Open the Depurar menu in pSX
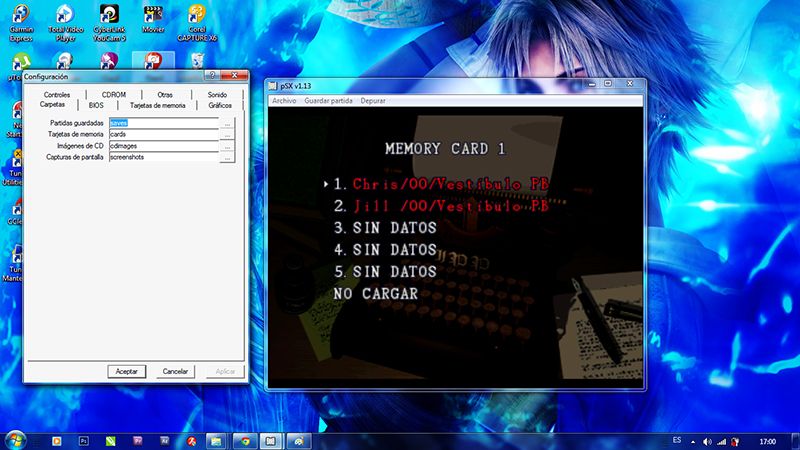Viewport: 800px width, 450px height. (373, 101)
